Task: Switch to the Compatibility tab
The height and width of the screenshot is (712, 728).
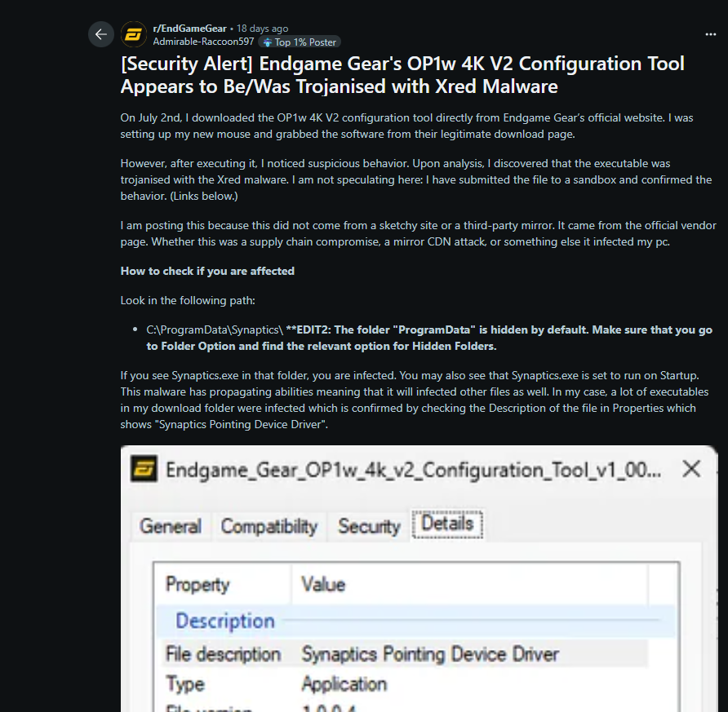Action: pyautogui.click(x=269, y=526)
